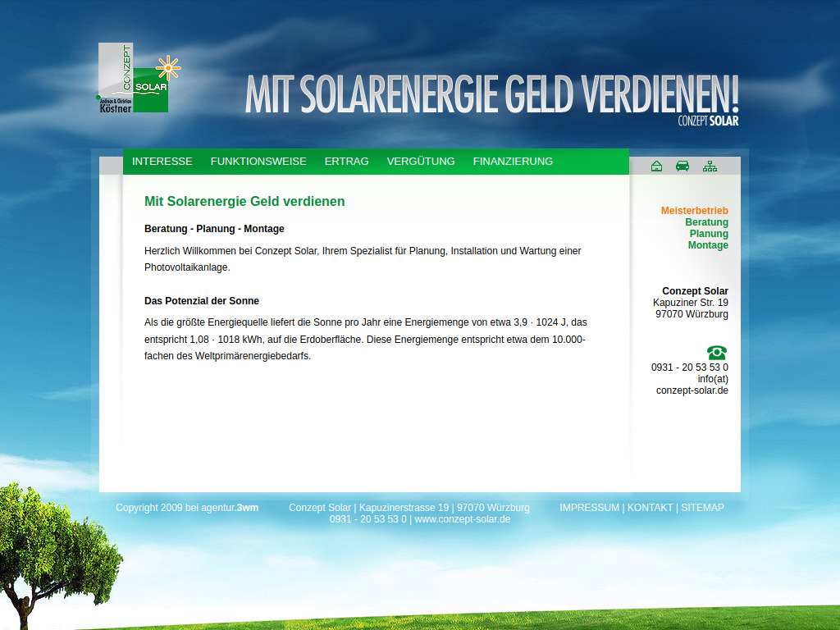Click the heading Mit Solarenergie Geld verdienen
840x630 pixels.
pos(244,201)
